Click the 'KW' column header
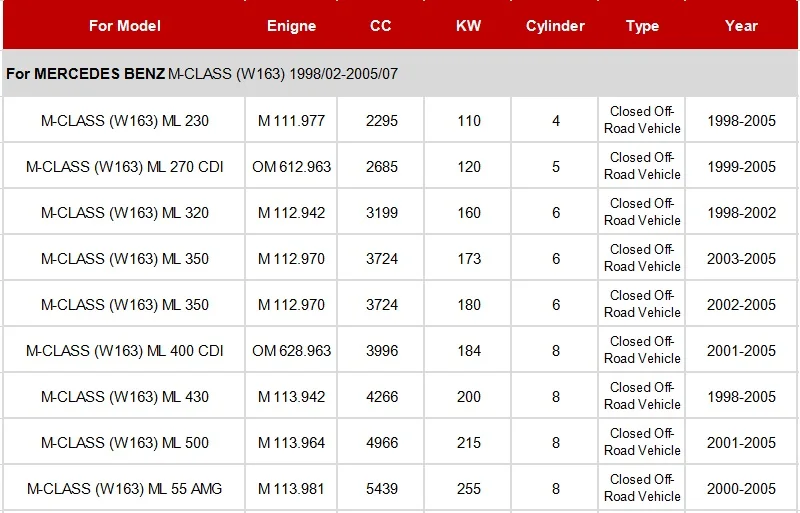Viewport: 800px width, 513px height. point(468,26)
